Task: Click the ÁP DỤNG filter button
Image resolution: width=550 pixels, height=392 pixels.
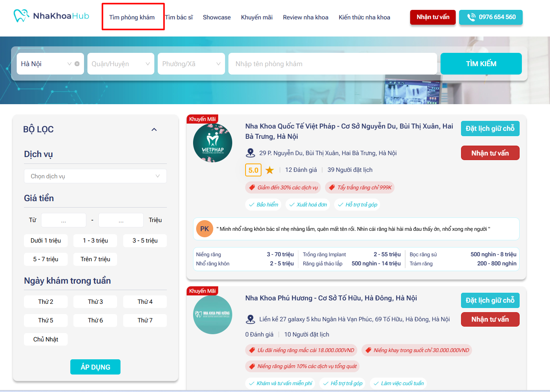Action: coord(95,367)
